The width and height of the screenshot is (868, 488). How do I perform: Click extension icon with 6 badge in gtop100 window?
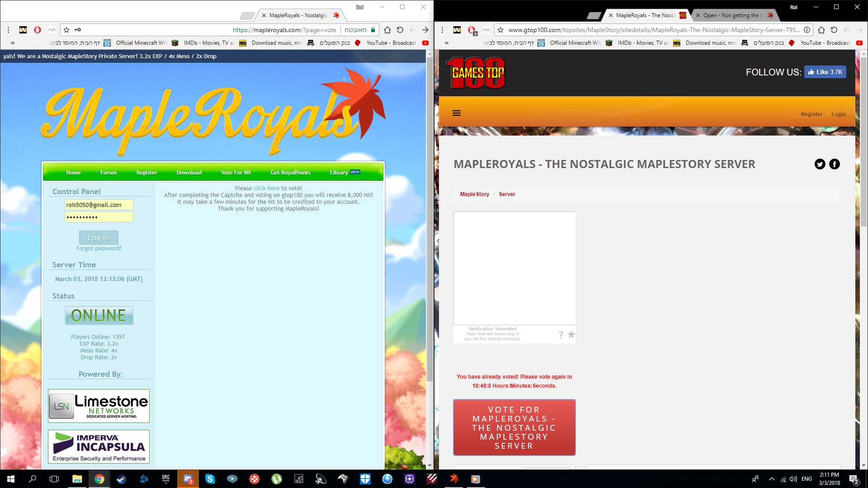tap(472, 30)
